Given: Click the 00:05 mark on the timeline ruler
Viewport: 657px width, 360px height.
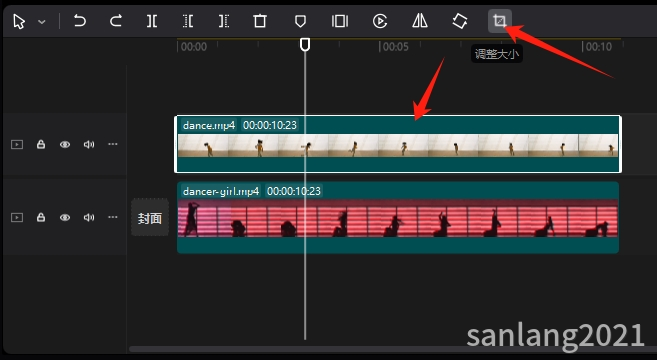Looking at the screenshot, I should (x=395, y=47).
